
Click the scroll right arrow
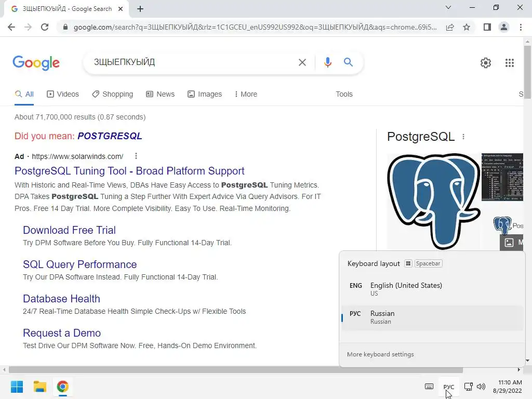coord(519,369)
